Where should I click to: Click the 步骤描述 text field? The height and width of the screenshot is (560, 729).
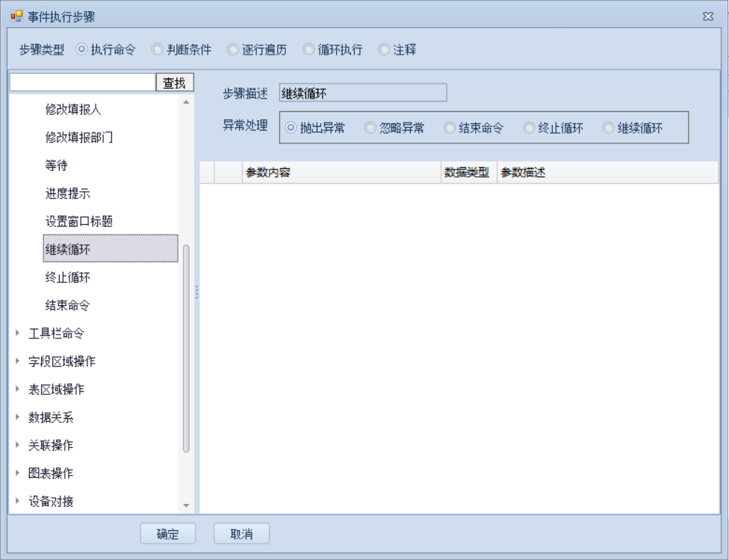pyautogui.click(x=362, y=93)
